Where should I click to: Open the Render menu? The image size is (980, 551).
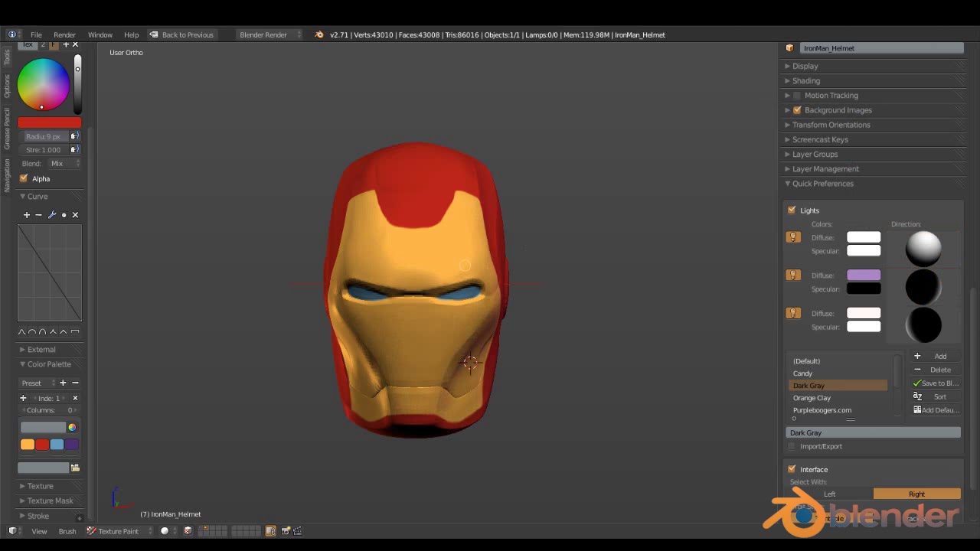click(64, 34)
